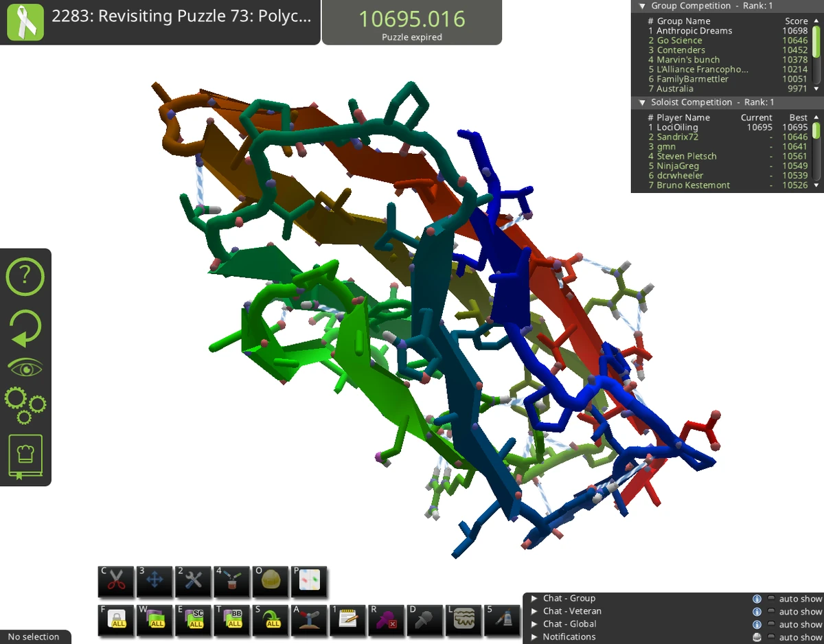This screenshot has height=644, width=824.
Task: Open help with the question mark button
Action: point(25,276)
